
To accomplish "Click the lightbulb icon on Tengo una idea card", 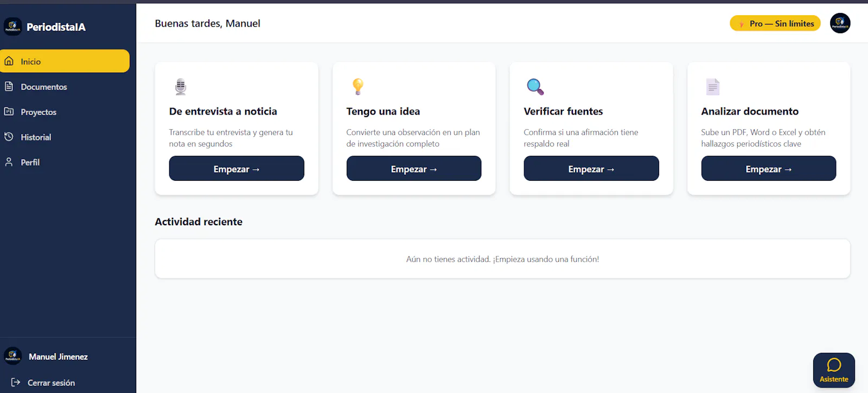I will 358,86.
